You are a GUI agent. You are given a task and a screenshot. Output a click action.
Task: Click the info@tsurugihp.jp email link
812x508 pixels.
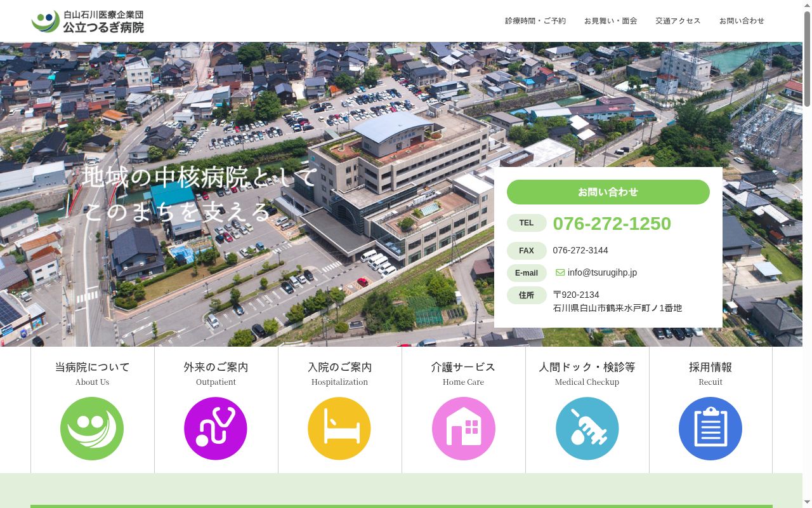tap(602, 272)
